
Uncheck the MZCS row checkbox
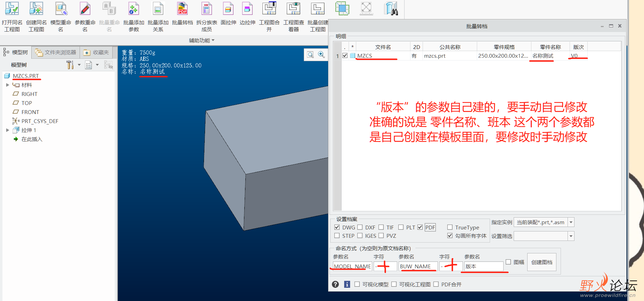click(x=345, y=56)
